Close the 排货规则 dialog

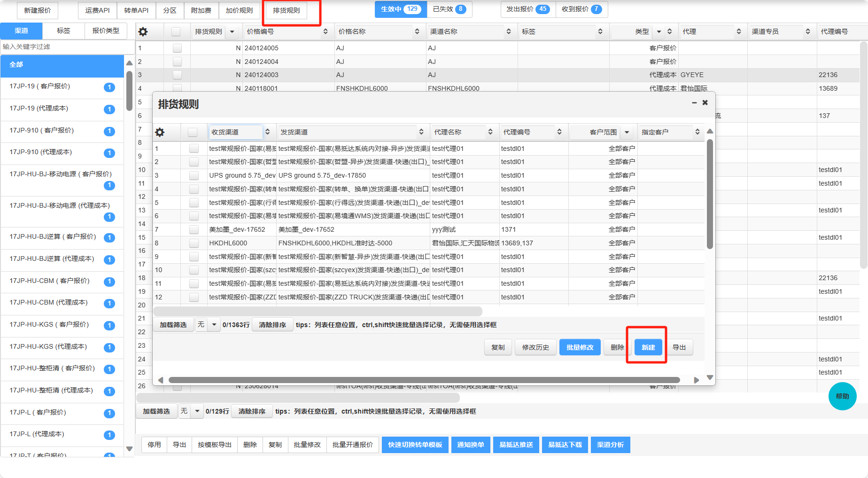(705, 102)
